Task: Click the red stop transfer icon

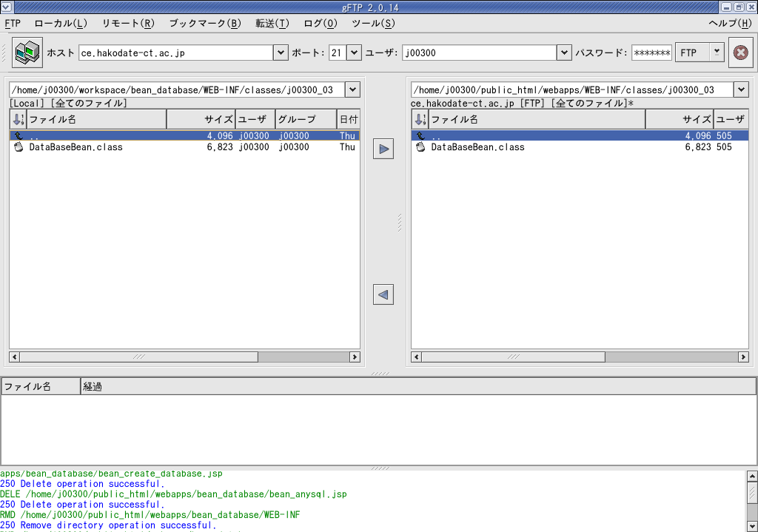Action: (740, 53)
